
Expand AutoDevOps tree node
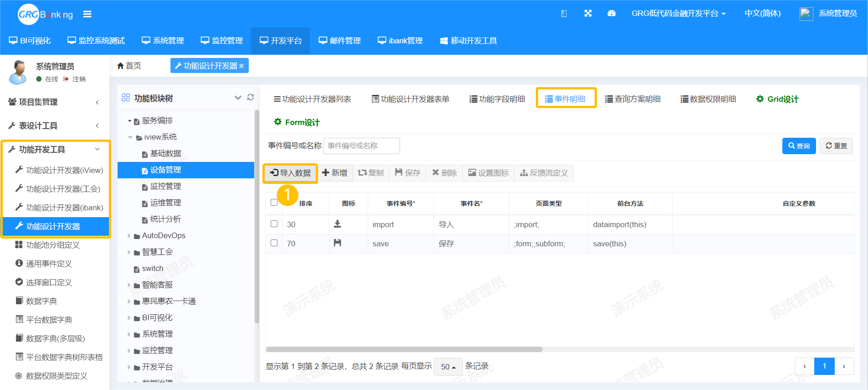pos(129,236)
